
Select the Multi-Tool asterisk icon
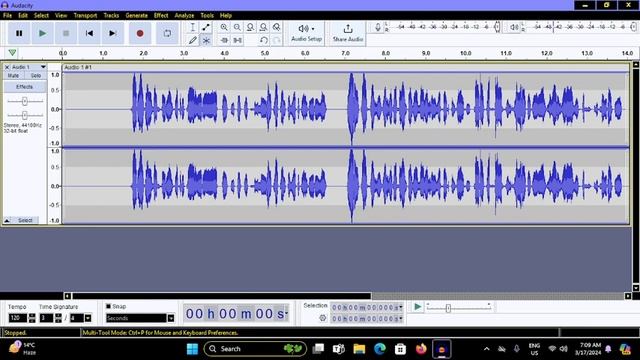pos(206,40)
